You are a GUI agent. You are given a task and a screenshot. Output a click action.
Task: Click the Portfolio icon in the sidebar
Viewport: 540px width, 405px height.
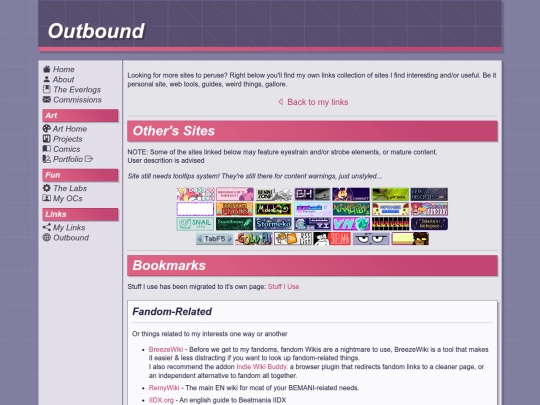tap(46, 159)
